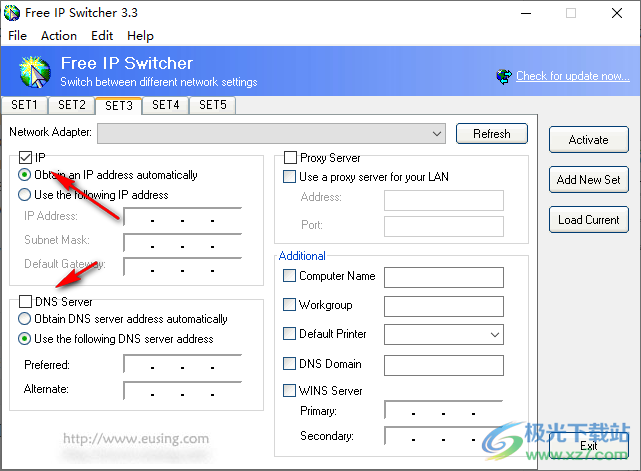Close the Free IP Switcher window
Screen dimensions: 641x471
coord(617,13)
